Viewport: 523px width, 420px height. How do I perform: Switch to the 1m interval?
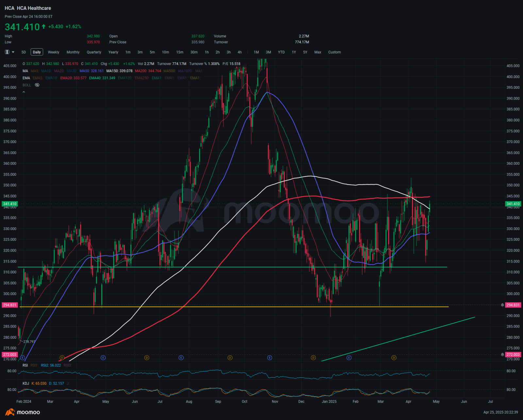coord(128,52)
